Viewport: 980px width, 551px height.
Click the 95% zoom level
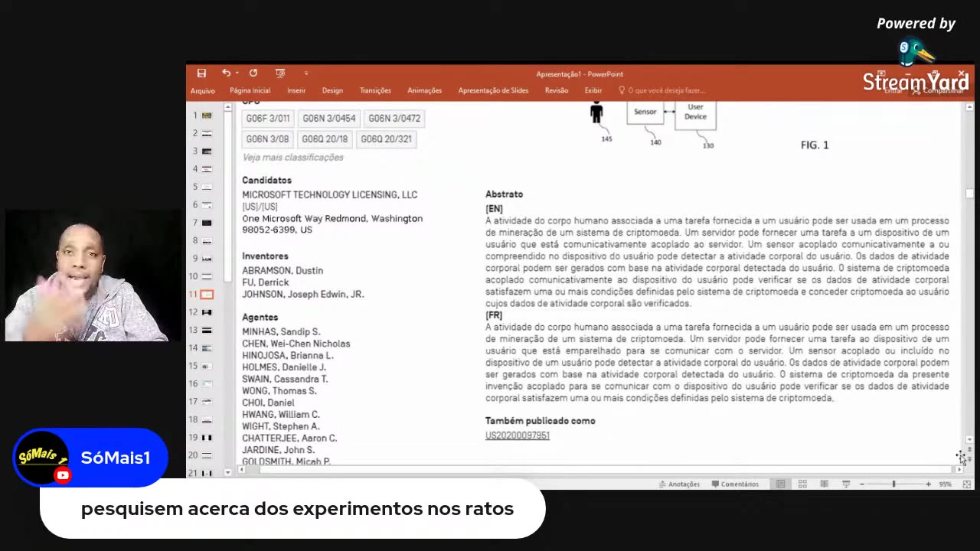click(946, 484)
